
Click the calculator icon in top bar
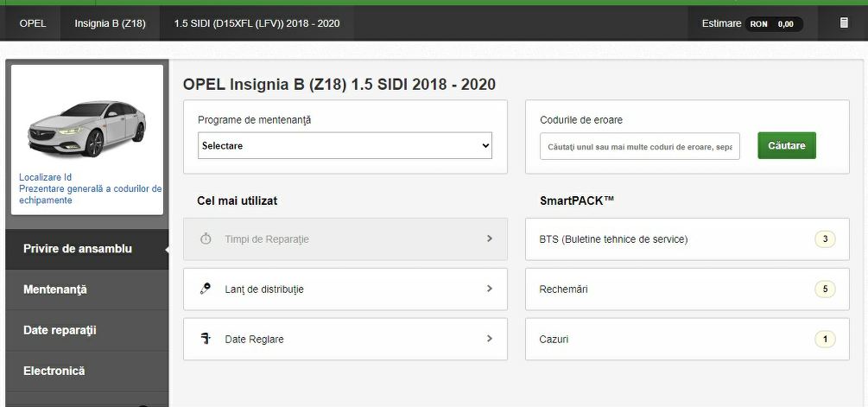tap(844, 23)
